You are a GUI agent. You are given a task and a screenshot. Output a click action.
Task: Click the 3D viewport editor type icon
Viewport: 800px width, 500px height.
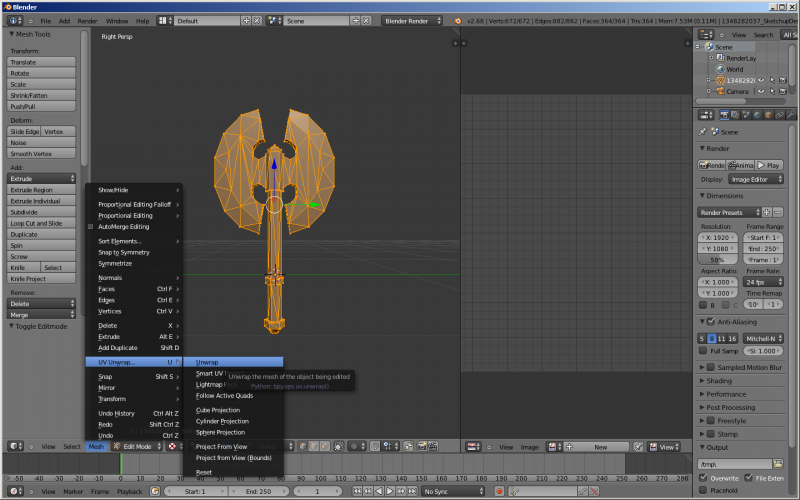coord(16,446)
